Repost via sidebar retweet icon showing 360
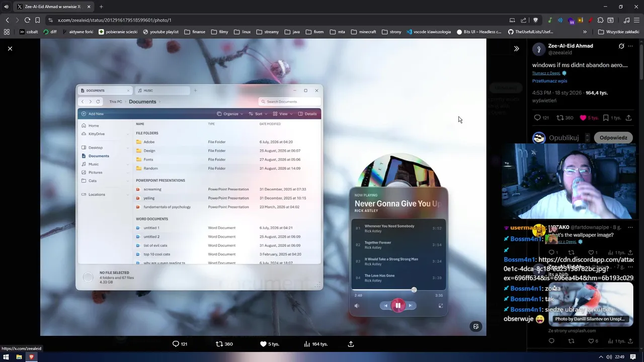This screenshot has height=362, width=644. click(x=565, y=118)
